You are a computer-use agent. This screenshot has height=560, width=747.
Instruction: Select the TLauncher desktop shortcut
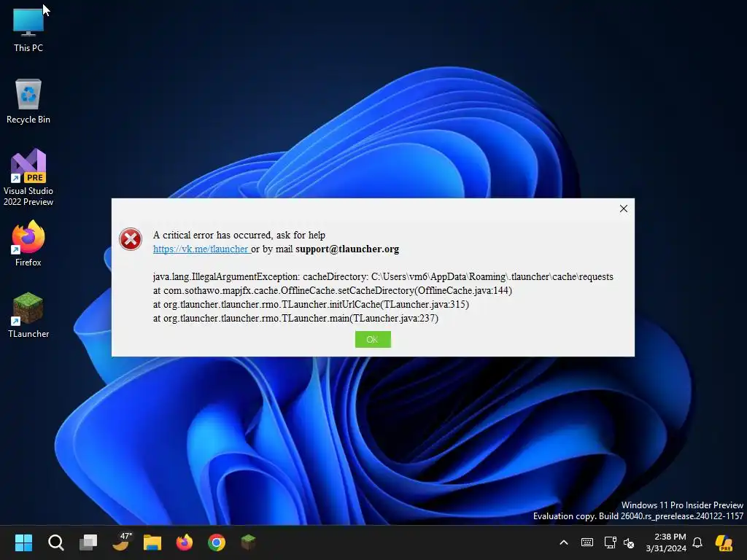[28, 315]
